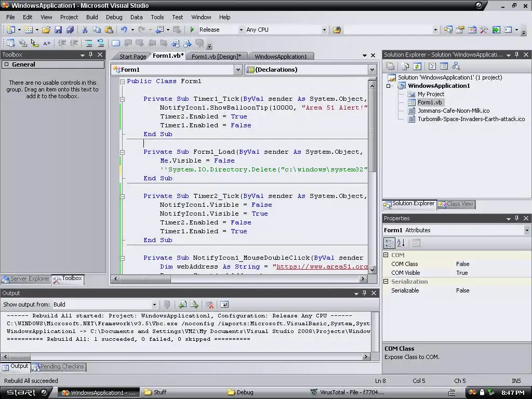
Task: Open the Properties Window from the main toolbar icon
Action: tap(460, 30)
